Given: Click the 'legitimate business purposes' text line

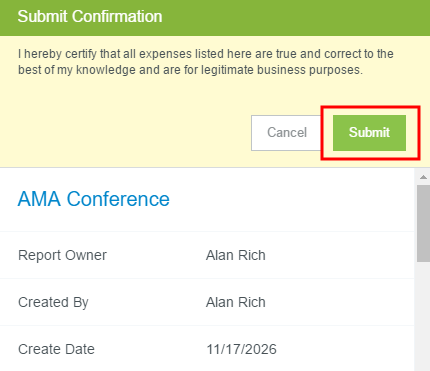Looking at the screenshot, I should [x=190, y=70].
